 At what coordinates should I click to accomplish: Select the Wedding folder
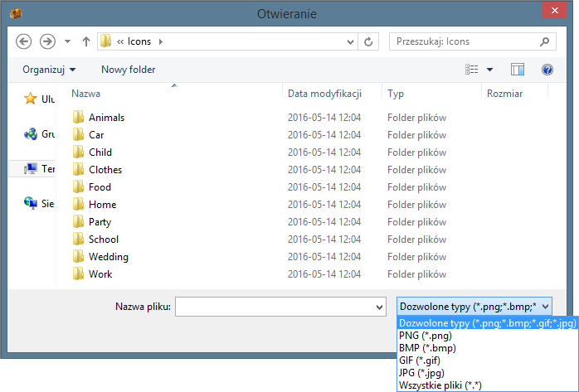pyautogui.click(x=108, y=257)
